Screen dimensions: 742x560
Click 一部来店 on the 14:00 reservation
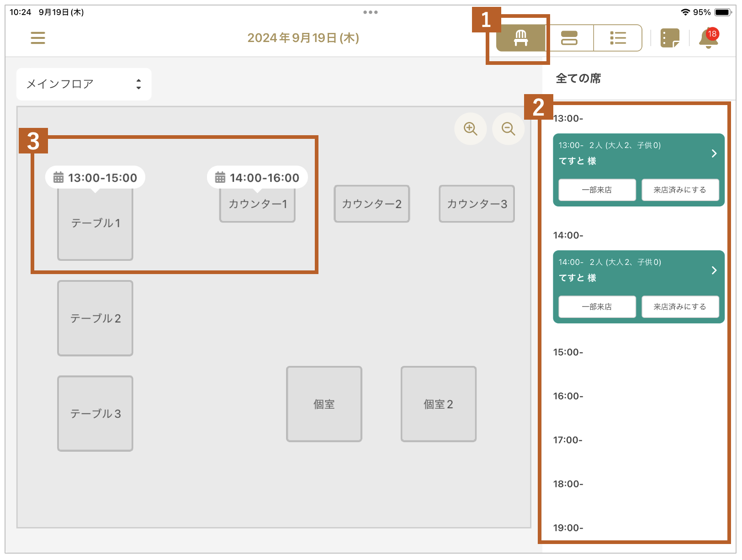point(597,307)
